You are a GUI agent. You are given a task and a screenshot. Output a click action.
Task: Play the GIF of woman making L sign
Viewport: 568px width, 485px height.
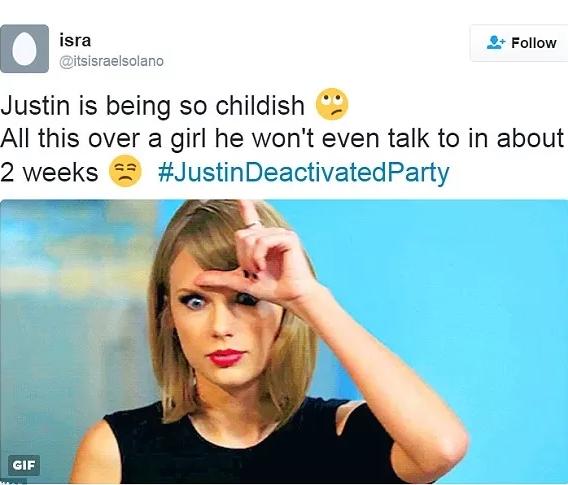click(x=284, y=342)
